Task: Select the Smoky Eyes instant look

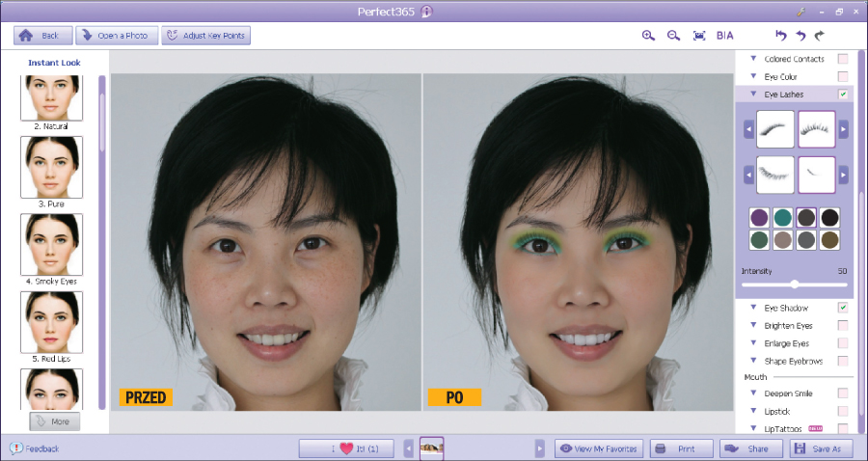Action: [51, 245]
